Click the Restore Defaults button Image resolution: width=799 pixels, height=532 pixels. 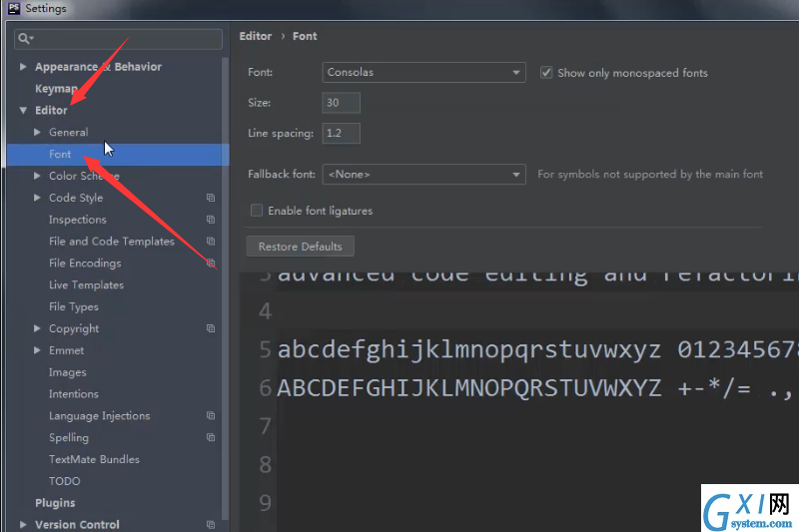point(301,247)
